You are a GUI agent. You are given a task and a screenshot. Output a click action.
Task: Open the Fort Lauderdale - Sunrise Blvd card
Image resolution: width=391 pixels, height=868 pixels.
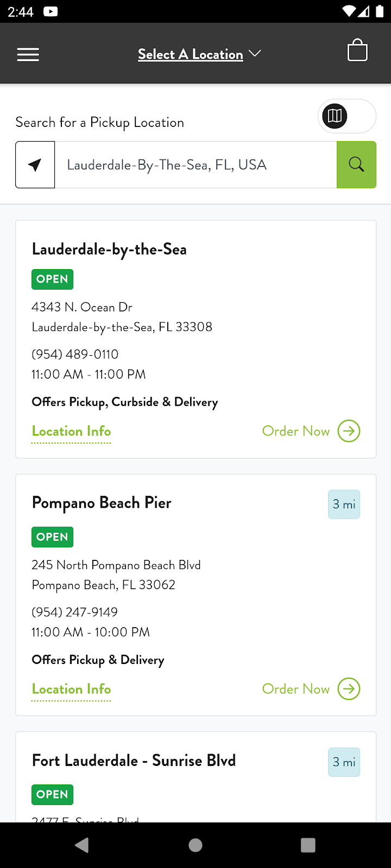pos(134,761)
